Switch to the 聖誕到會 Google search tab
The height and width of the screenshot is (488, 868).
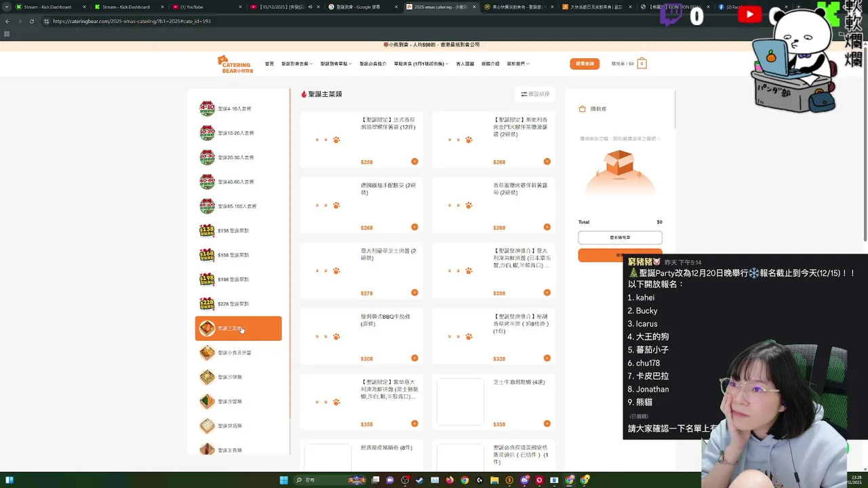(363, 7)
